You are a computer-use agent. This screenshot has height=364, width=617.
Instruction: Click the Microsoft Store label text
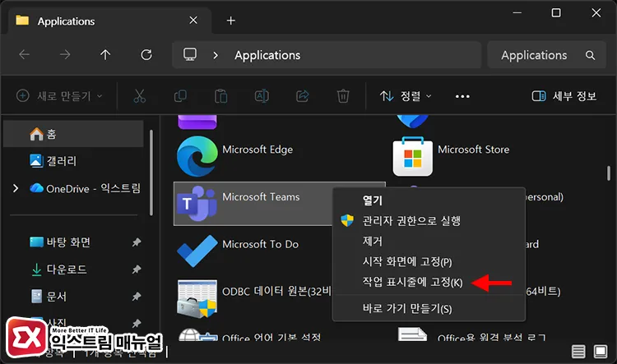tap(473, 150)
